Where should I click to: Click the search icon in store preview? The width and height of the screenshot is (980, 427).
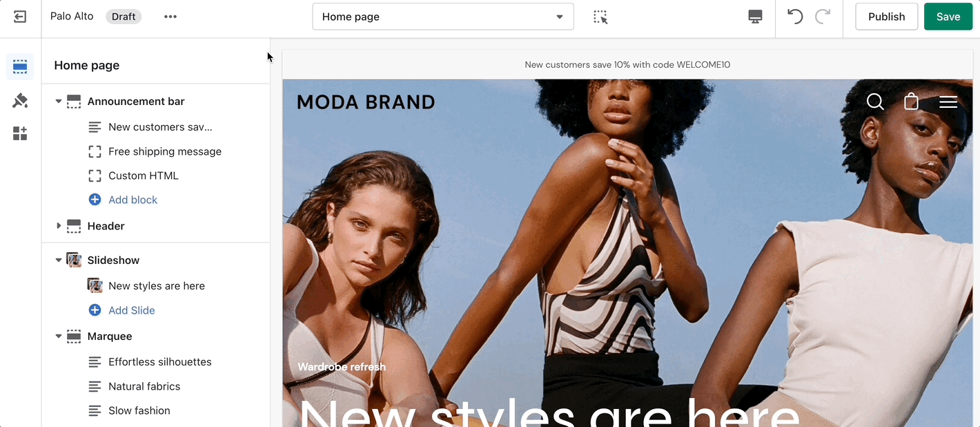tap(875, 102)
